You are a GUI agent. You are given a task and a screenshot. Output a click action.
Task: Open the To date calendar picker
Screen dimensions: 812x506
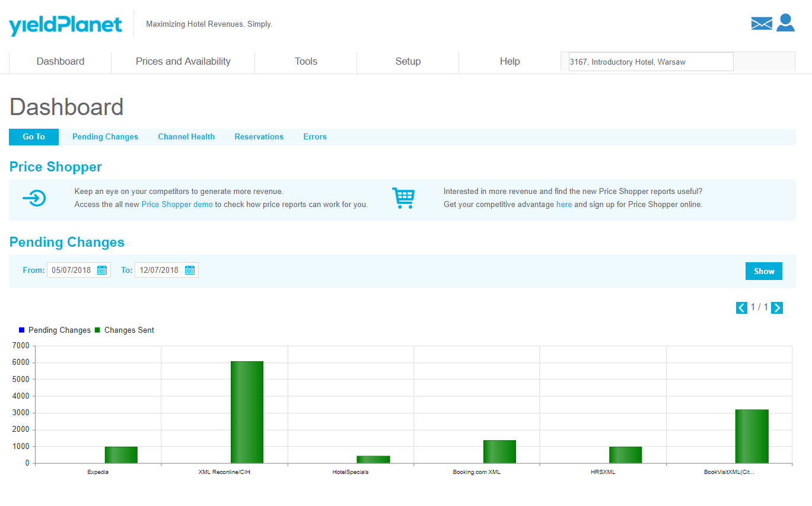pos(190,270)
